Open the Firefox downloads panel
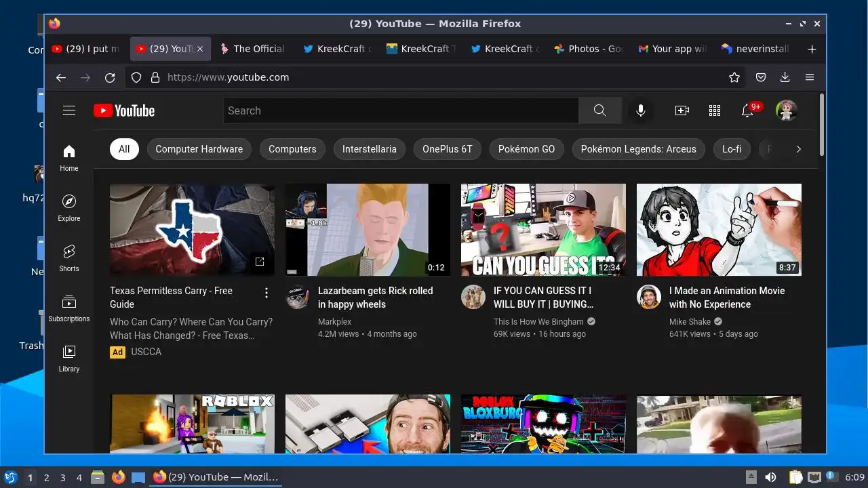This screenshot has width=868, height=488. click(785, 77)
